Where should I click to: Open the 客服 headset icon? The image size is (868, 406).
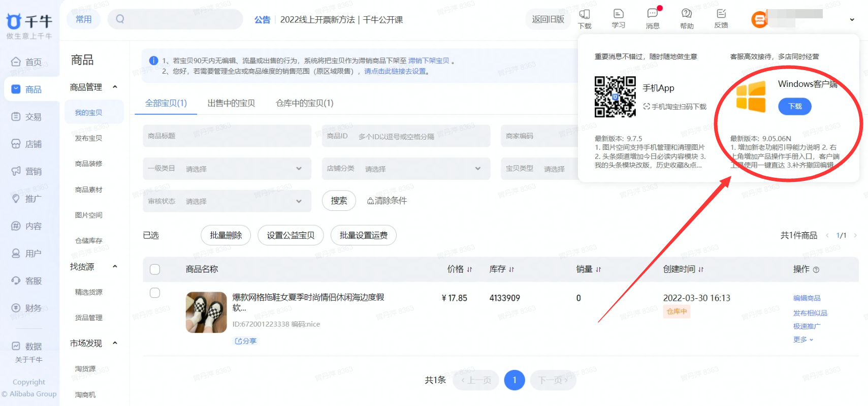[16, 280]
